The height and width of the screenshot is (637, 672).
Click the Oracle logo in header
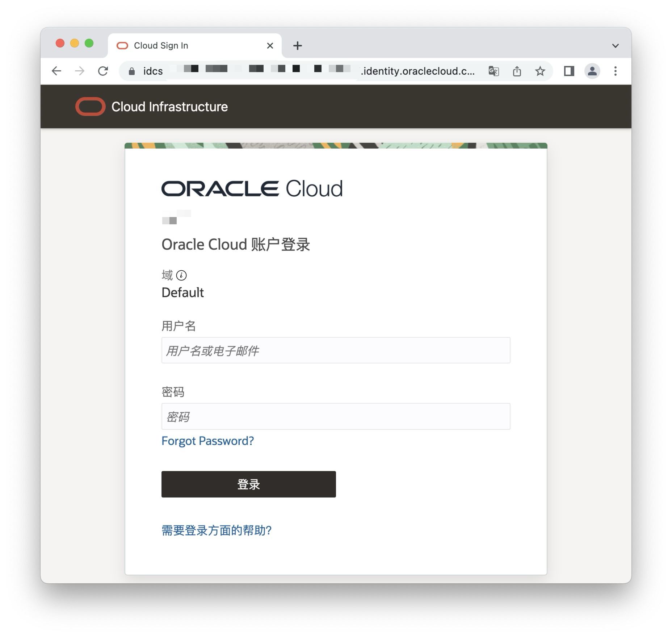90,107
